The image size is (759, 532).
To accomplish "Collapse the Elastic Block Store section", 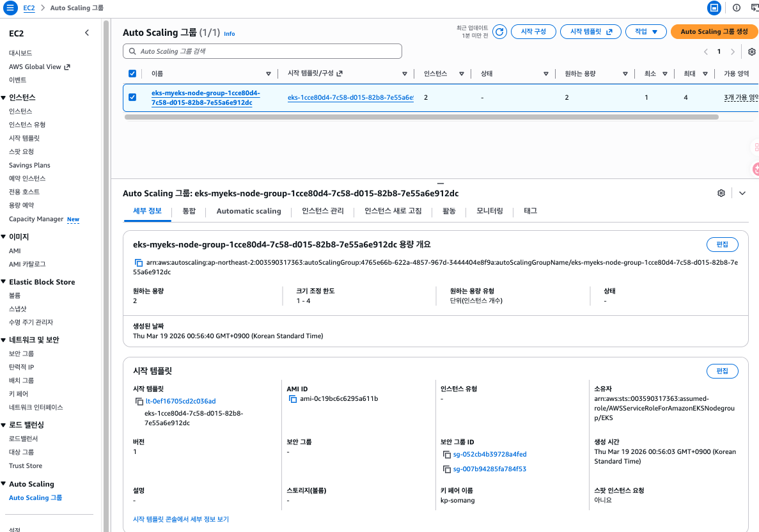I will point(3,282).
